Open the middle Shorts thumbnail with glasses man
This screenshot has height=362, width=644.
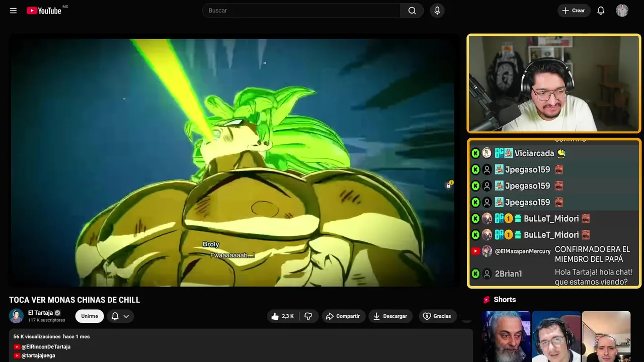pyautogui.click(x=556, y=336)
